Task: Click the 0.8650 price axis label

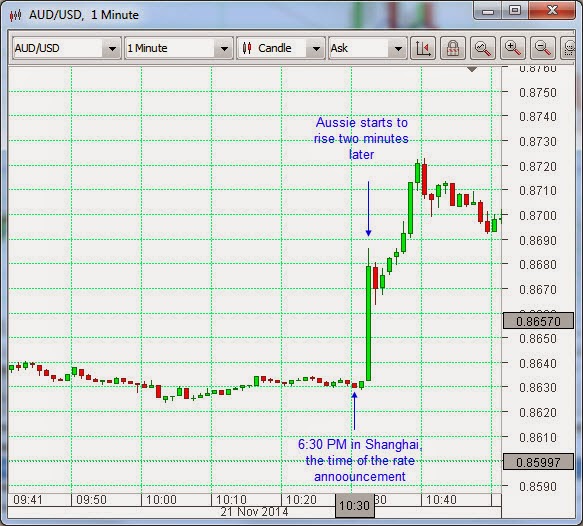Action: pos(538,339)
